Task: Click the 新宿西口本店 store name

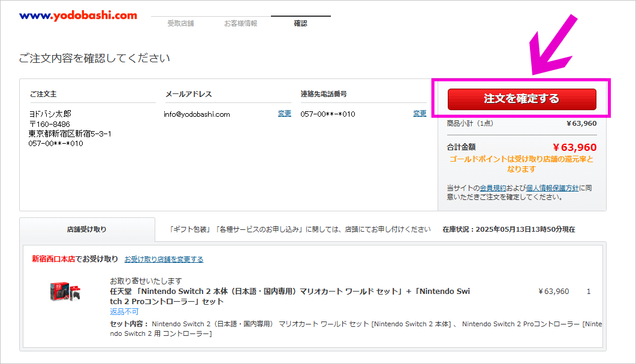Action: 53,259
